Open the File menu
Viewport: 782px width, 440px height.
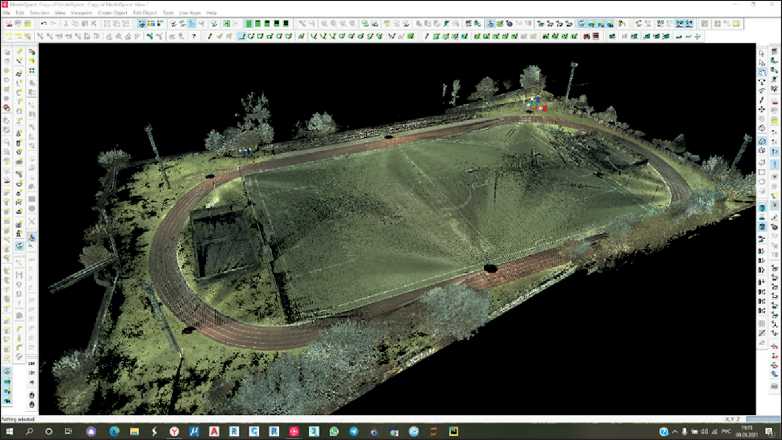[x=6, y=13]
